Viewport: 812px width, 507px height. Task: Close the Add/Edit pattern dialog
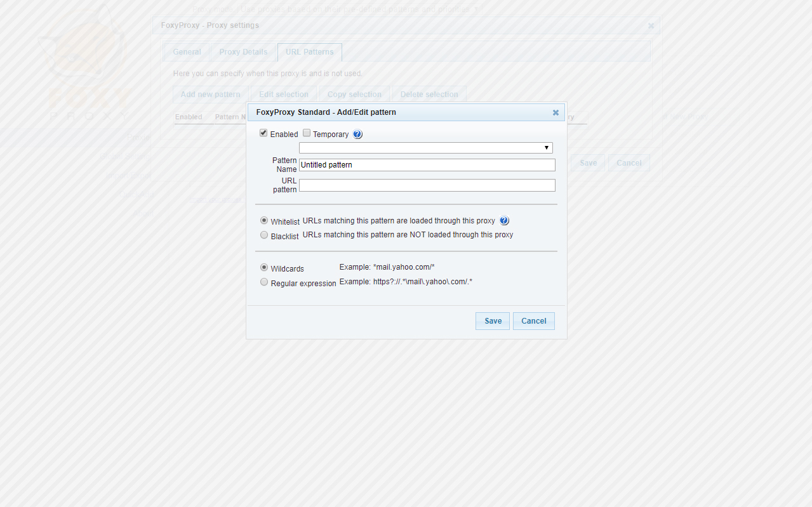click(556, 112)
